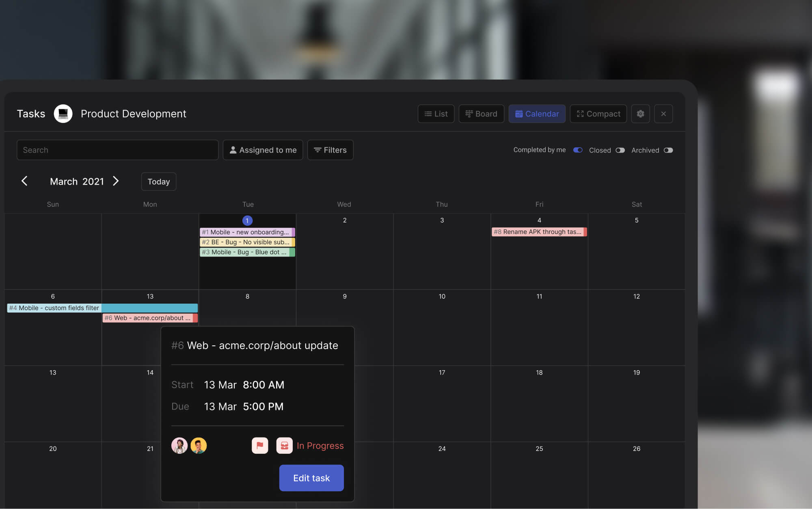Click the In Progress status icon

pyautogui.click(x=285, y=445)
